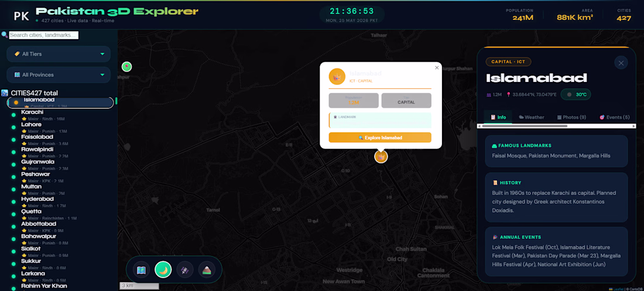This screenshot has width=644, height=291.
Task: Click the city list vertical scrollbar
Action: tap(117, 101)
